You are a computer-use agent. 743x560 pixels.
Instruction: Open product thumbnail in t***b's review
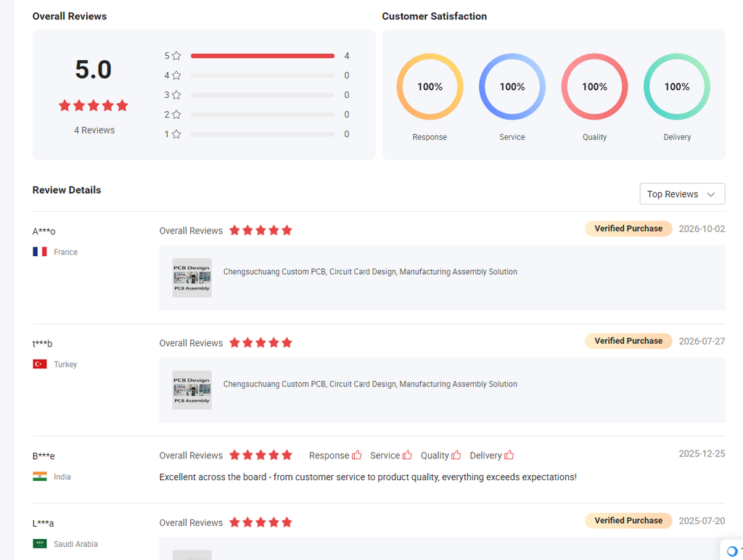tap(192, 390)
